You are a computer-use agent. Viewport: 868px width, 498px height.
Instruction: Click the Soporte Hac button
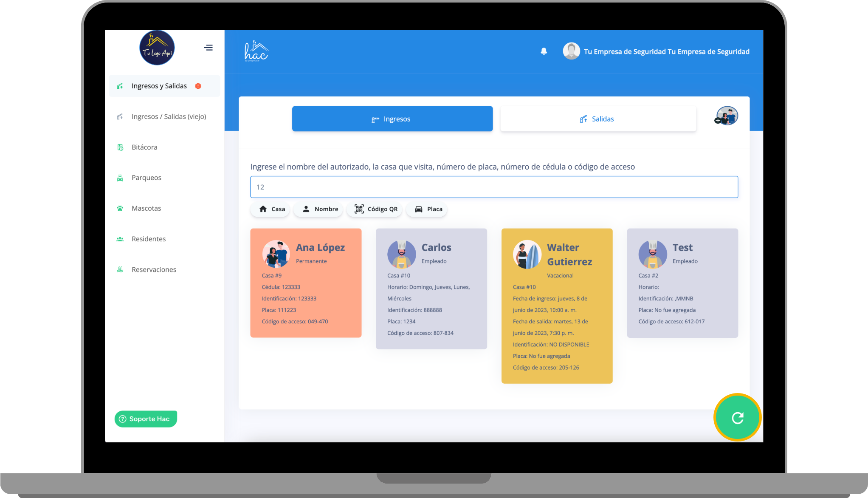click(x=146, y=419)
